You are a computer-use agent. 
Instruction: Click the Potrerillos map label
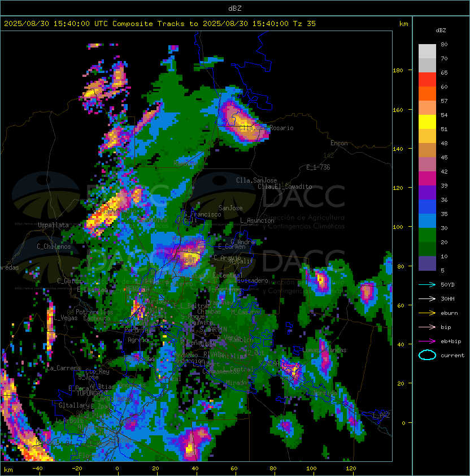pos(94,312)
